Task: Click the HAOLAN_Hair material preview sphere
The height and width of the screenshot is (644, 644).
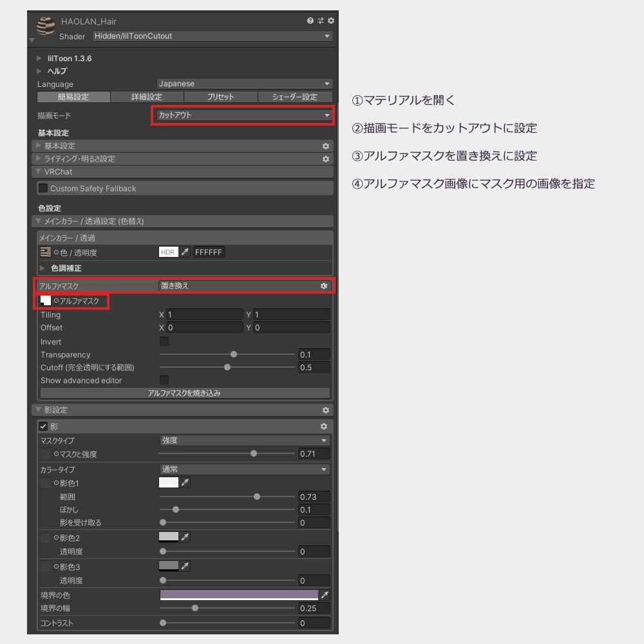Action: 46,26
